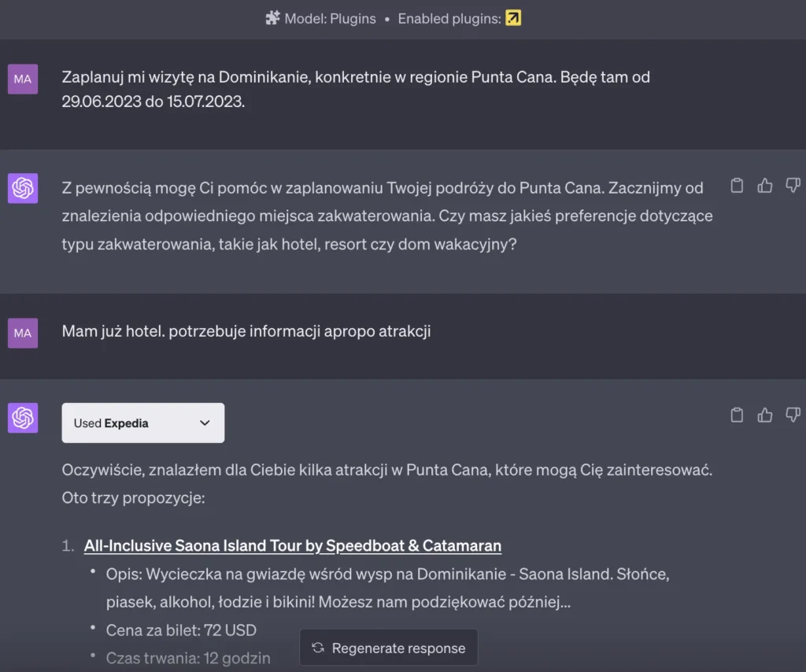Click the chevron on the Used Expedia box
The height and width of the screenshot is (672, 806).
pos(206,423)
